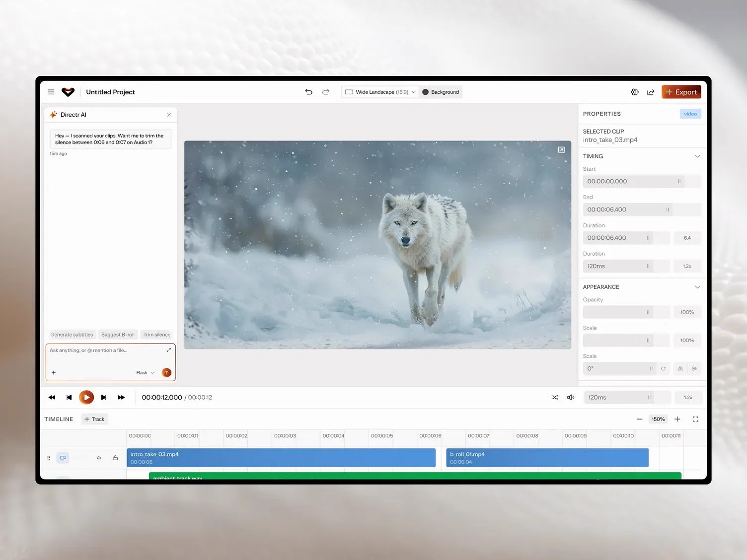Click the 00:00:05 timeline marker

382,436
